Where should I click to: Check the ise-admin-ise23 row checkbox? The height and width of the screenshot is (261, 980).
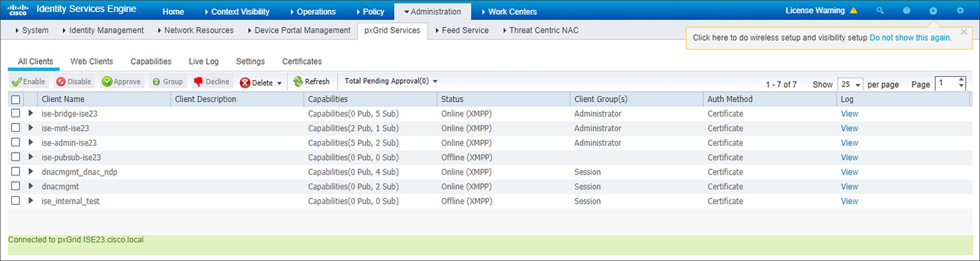click(16, 143)
